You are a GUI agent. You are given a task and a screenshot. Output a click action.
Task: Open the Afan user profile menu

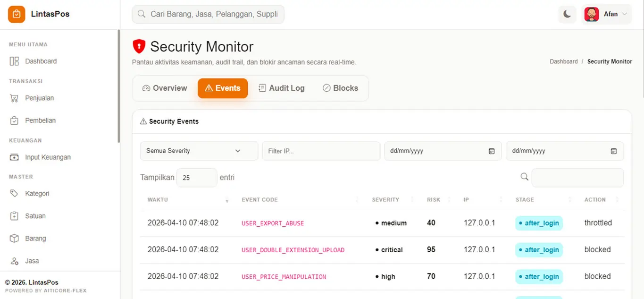607,14
